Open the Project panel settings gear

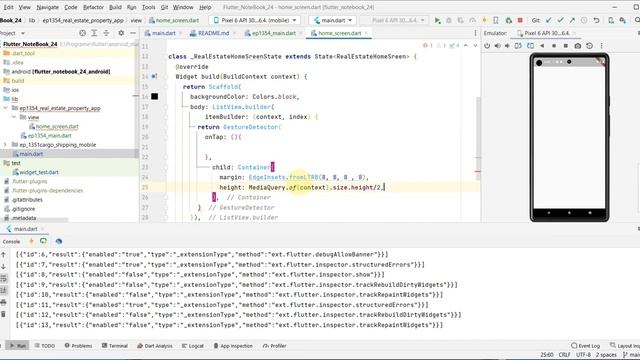click(121, 33)
